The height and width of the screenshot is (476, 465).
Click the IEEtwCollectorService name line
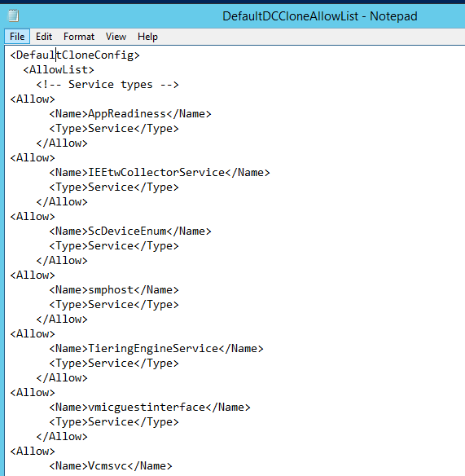[160, 173]
